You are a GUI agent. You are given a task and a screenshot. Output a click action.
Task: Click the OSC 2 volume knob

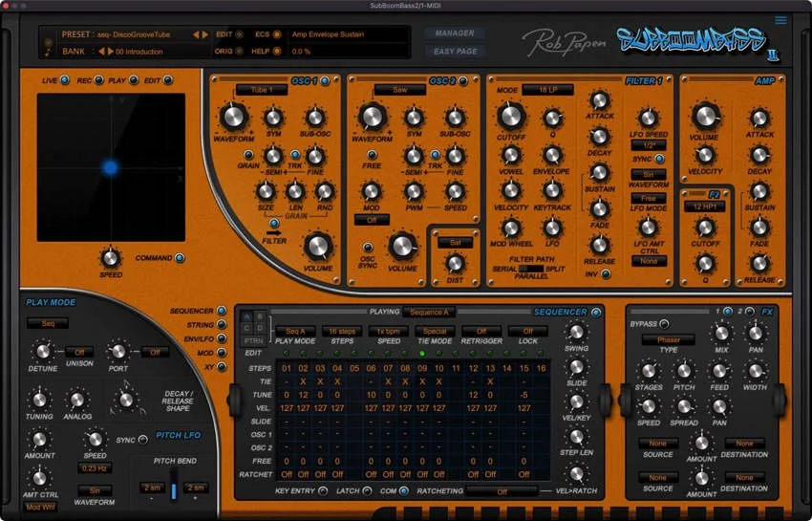(402, 247)
